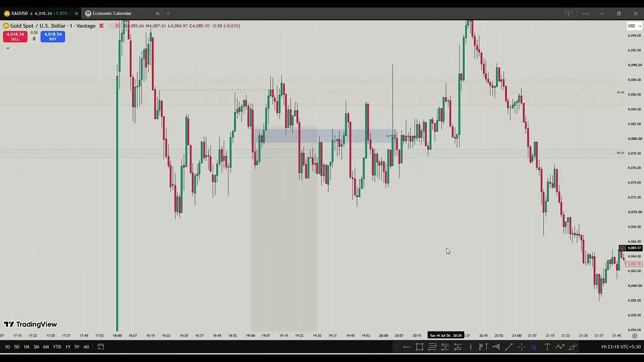Set time range to 1M
This screenshot has height=362, width=644.
tap(26, 347)
